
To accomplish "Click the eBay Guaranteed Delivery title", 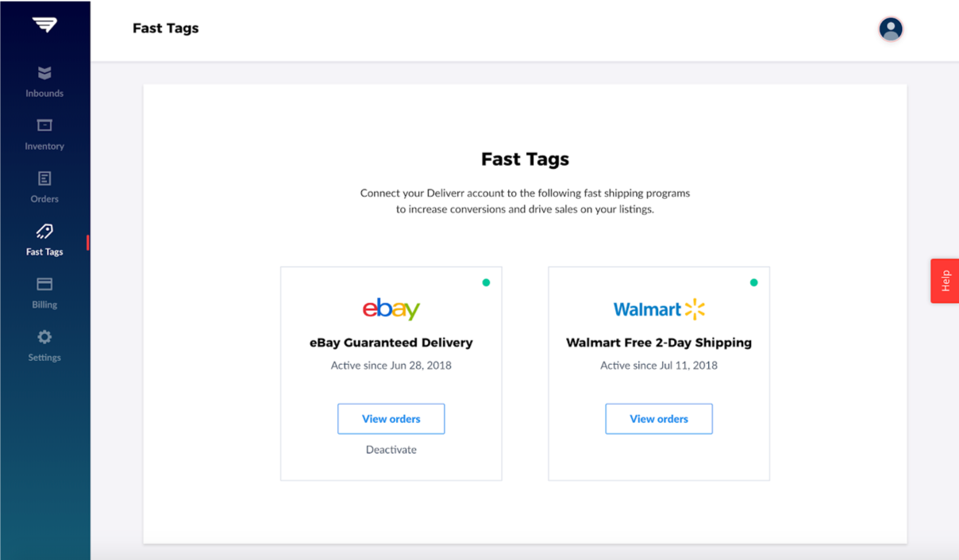I will tap(391, 343).
